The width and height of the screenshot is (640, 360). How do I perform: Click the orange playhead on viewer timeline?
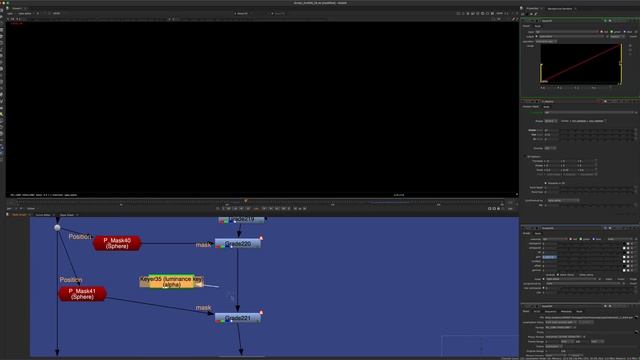(246, 200)
